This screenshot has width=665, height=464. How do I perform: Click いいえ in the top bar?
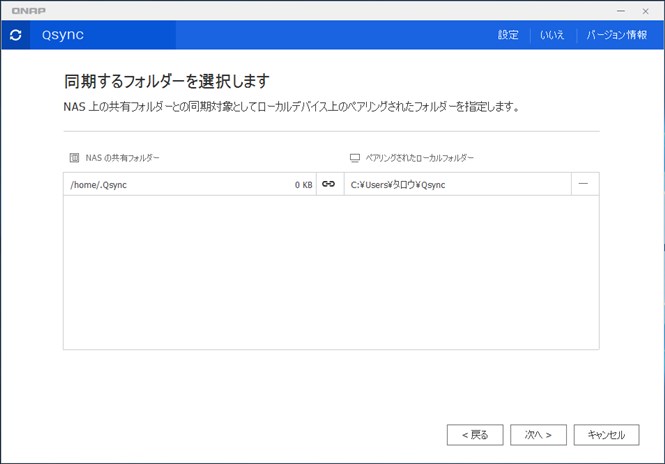click(552, 35)
